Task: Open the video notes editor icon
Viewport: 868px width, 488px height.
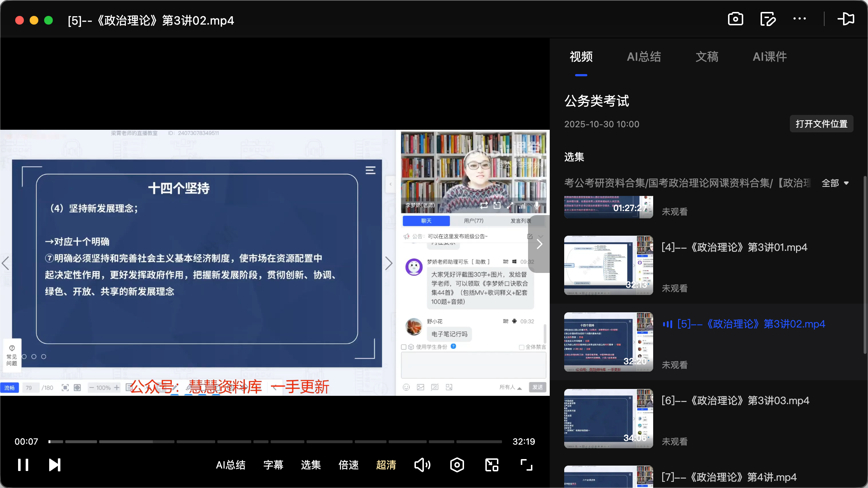Action: (x=768, y=19)
